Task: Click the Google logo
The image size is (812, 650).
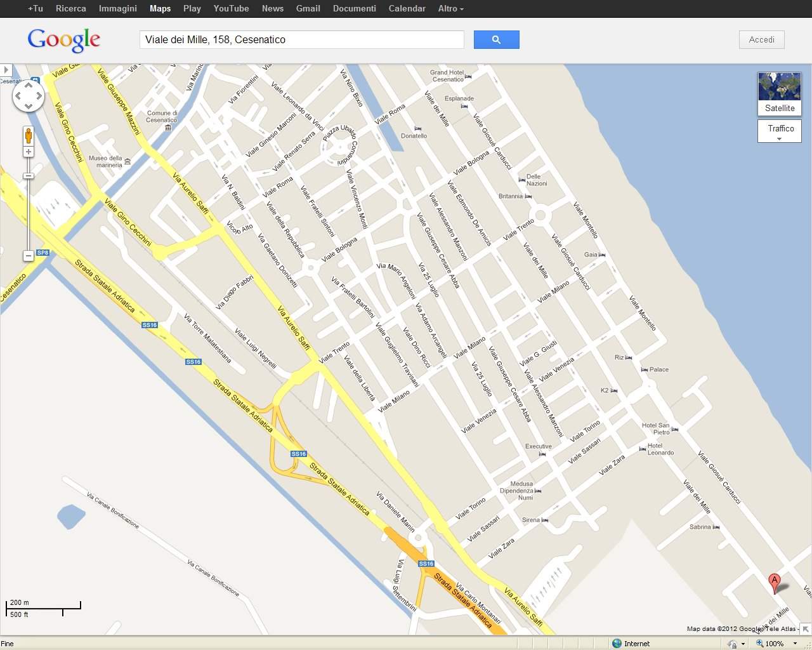Action: 64,40
